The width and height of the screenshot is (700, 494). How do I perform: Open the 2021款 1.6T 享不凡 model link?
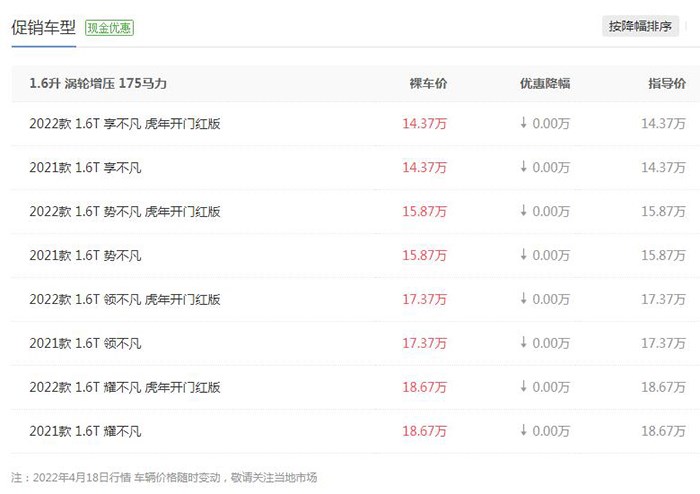coord(85,168)
